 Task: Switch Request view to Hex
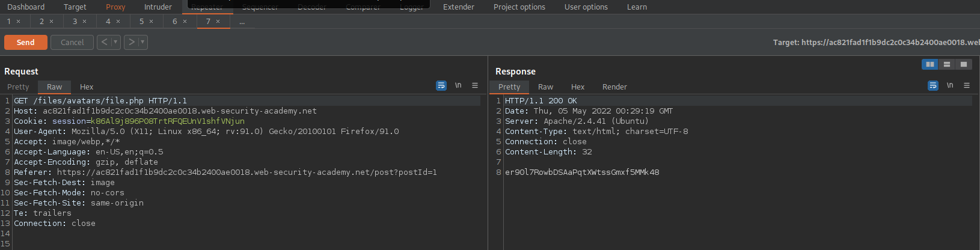(87, 87)
